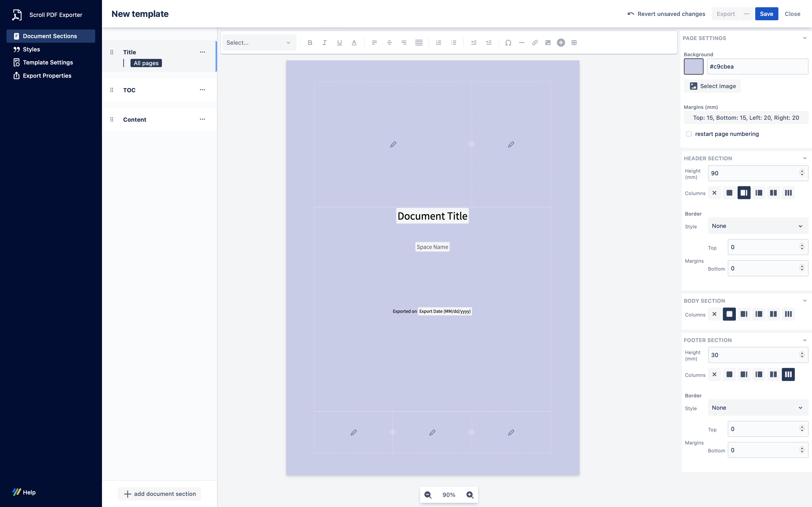Select three columns in Footer Section
The height and width of the screenshot is (507, 812).
788,374
